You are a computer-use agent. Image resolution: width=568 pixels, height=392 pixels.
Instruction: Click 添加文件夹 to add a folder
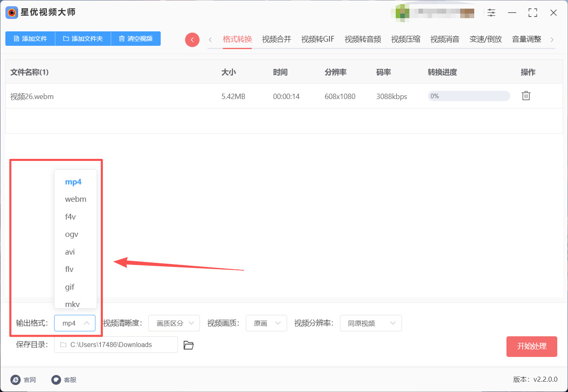(83, 38)
